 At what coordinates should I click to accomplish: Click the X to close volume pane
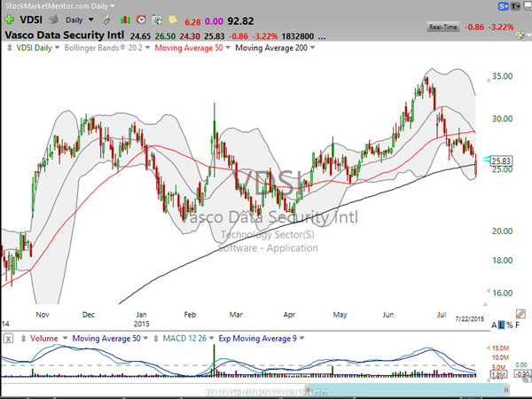[x=9, y=339]
